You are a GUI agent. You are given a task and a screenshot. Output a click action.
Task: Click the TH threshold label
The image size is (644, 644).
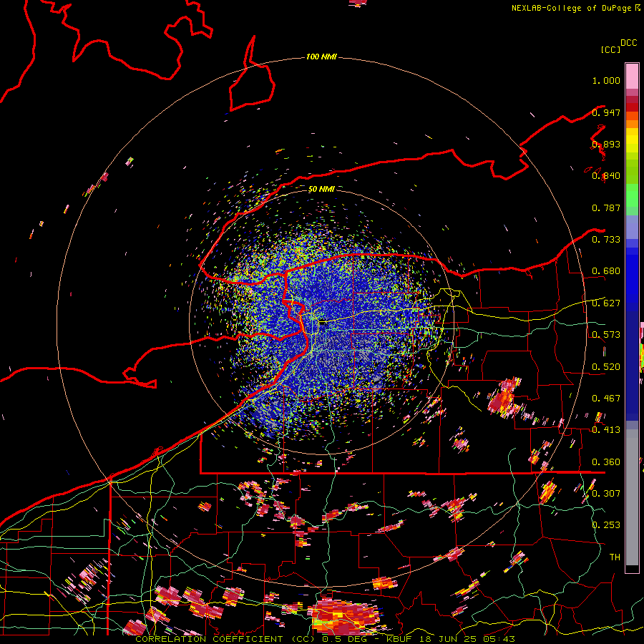pyautogui.click(x=615, y=557)
